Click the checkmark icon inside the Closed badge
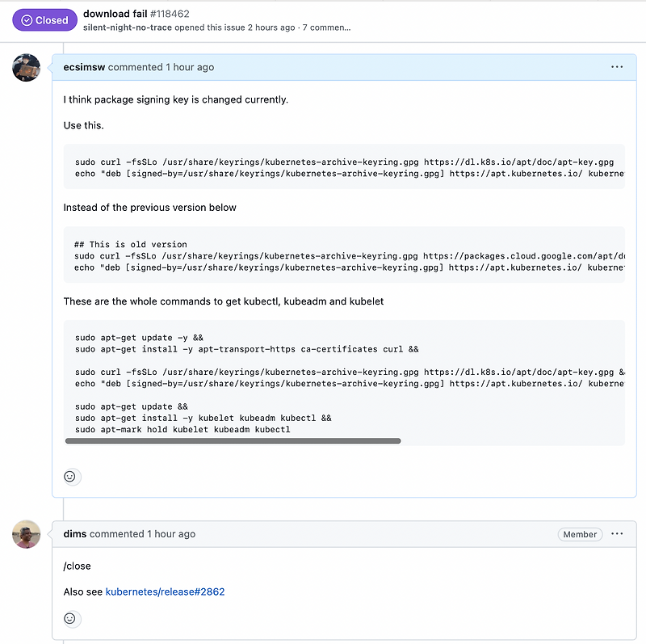 27,19
